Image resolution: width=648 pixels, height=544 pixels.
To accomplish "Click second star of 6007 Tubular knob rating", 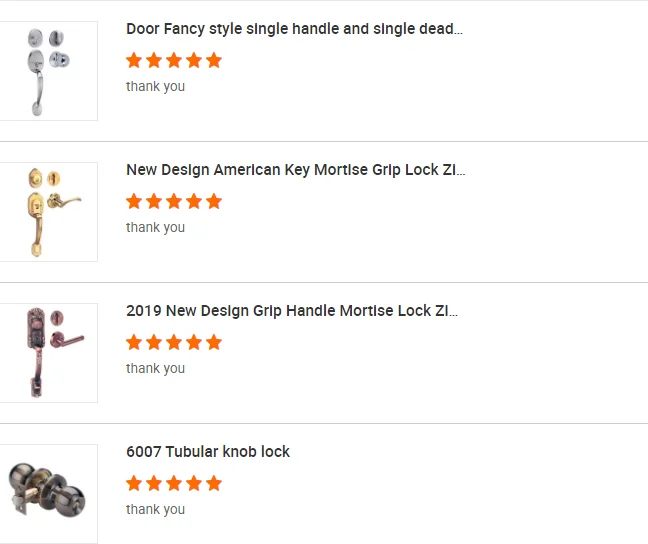I will [x=155, y=483].
